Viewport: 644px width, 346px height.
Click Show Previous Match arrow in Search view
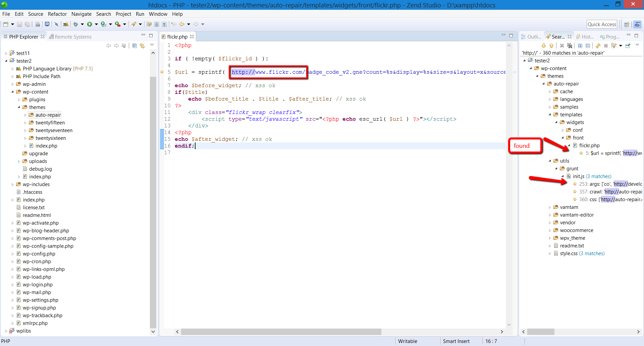coord(552,46)
